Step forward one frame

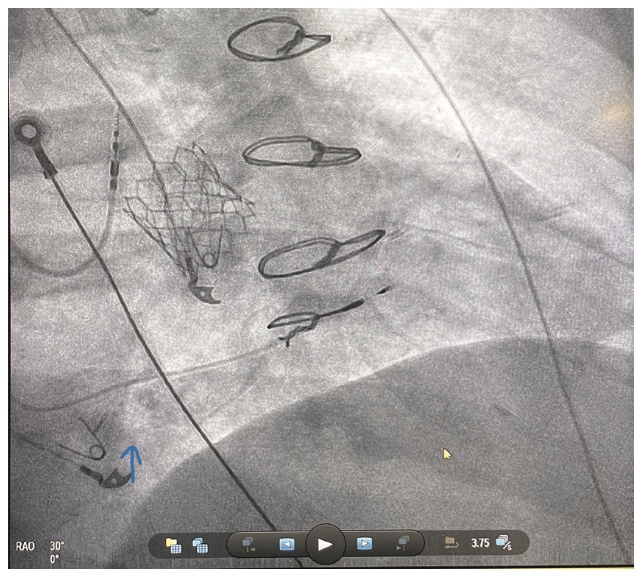click(x=364, y=545)
